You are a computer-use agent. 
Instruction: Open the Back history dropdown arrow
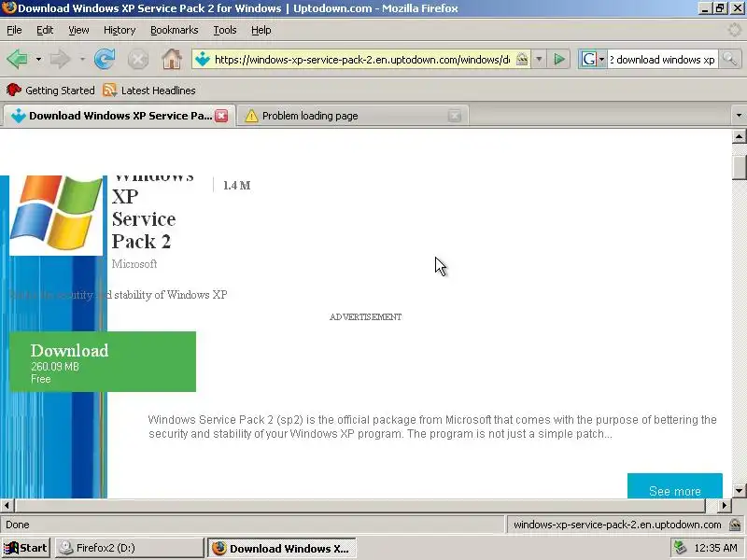pos(38,60)
